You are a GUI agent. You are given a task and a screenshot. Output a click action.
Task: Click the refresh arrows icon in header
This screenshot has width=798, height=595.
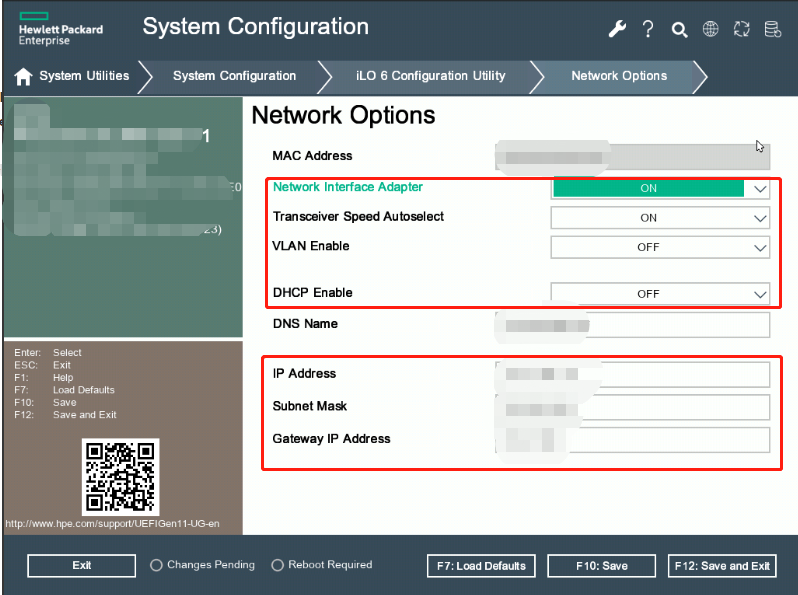point(741,29)
